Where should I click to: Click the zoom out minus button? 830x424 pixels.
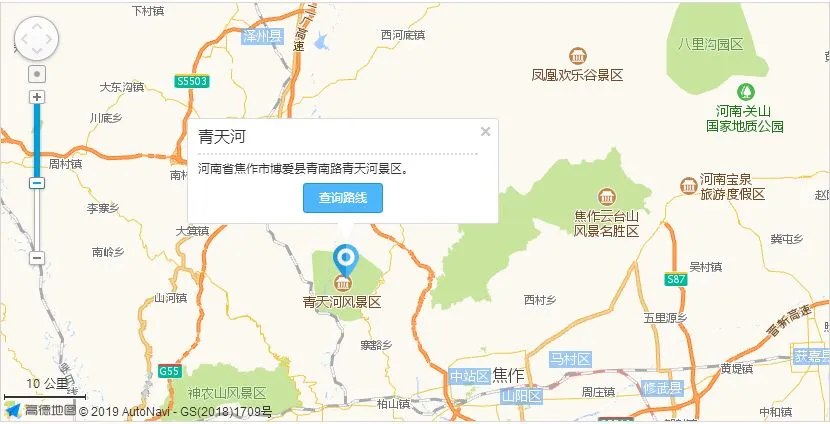pyautogui.click(x=37, y=258)
